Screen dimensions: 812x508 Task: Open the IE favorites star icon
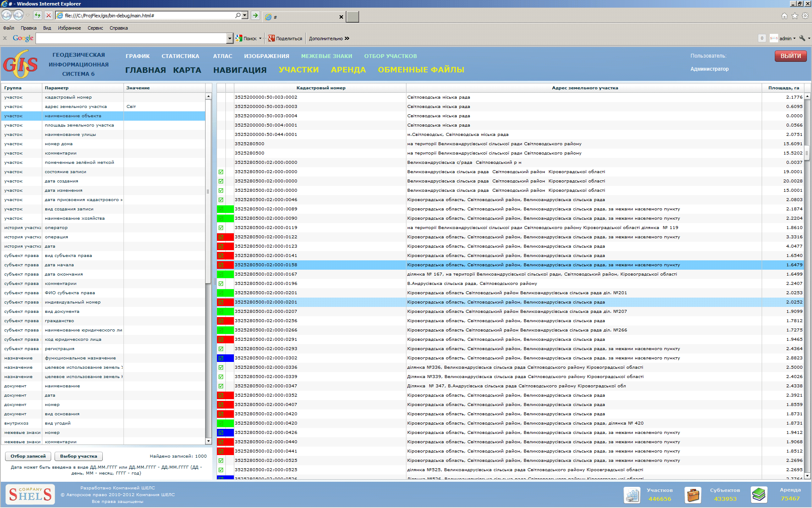[795, 16]
